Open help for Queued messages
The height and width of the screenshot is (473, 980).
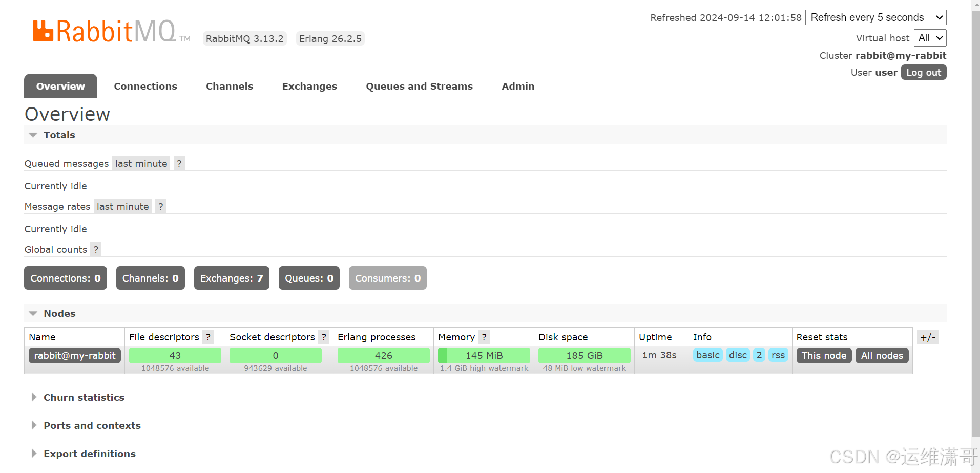tap(179, 163)
